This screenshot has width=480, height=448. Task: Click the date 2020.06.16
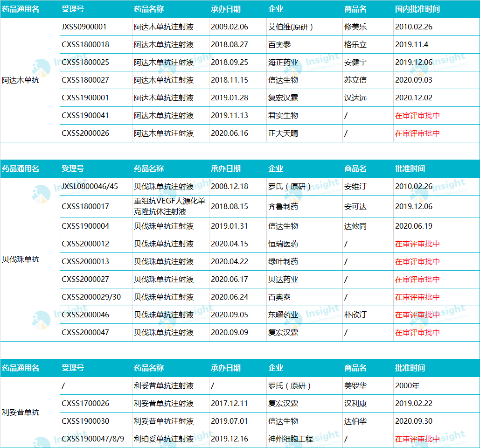pyautogui.click(x=230, y=133)
